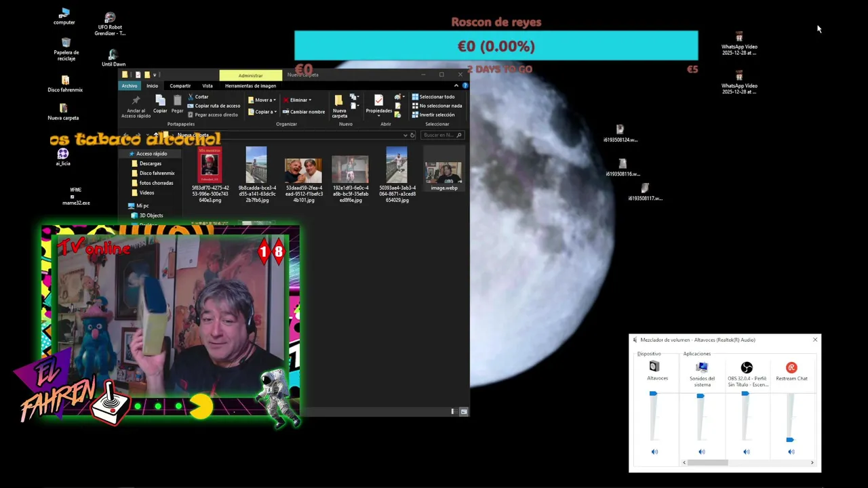Open 'fotos chorradas' in navigation pane

[x=156, y=183]
